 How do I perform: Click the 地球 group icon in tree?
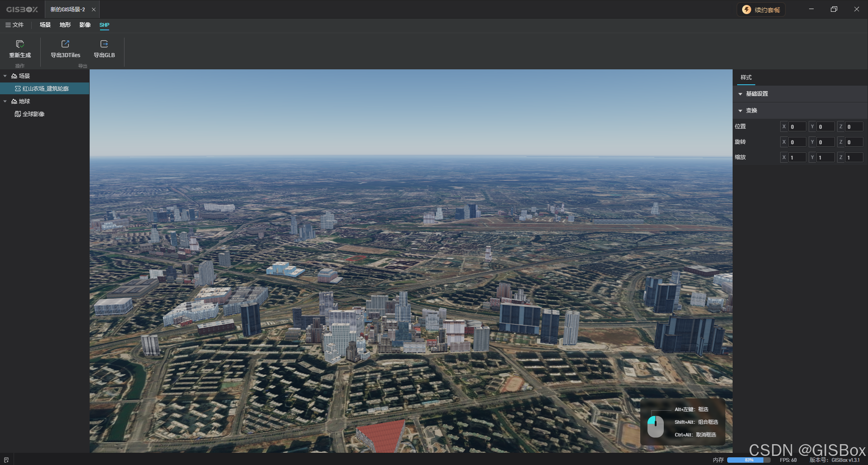[x=14, y=102]
